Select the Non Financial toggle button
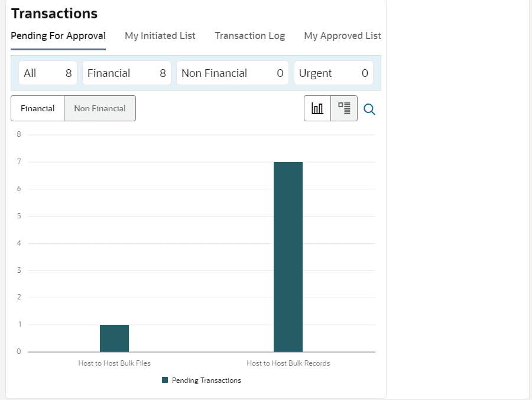 coord(100,108)
